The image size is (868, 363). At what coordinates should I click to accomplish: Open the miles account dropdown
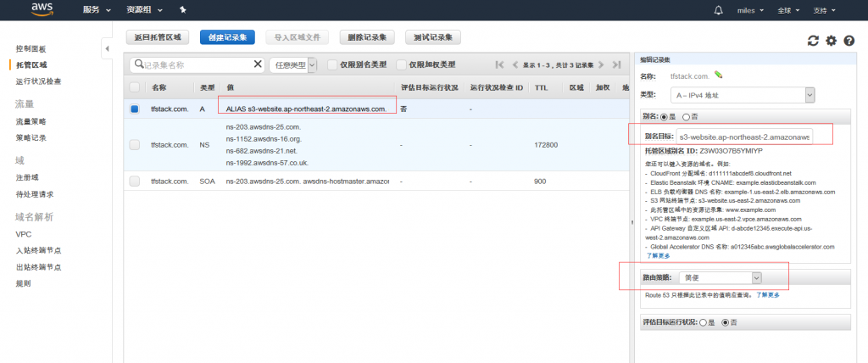(x=750, y=10)
